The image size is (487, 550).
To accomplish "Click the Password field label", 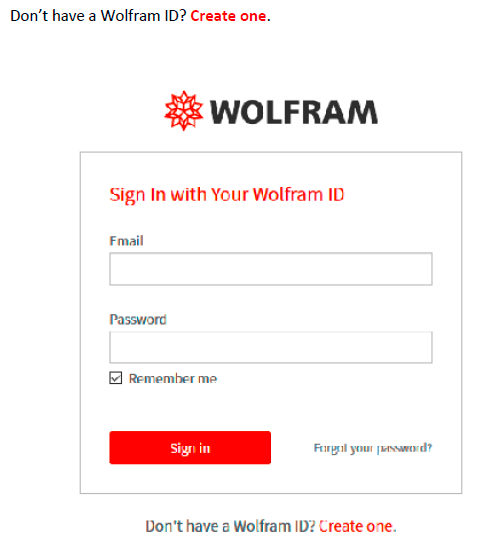I will pyautogui.click(x=138, y=320).
